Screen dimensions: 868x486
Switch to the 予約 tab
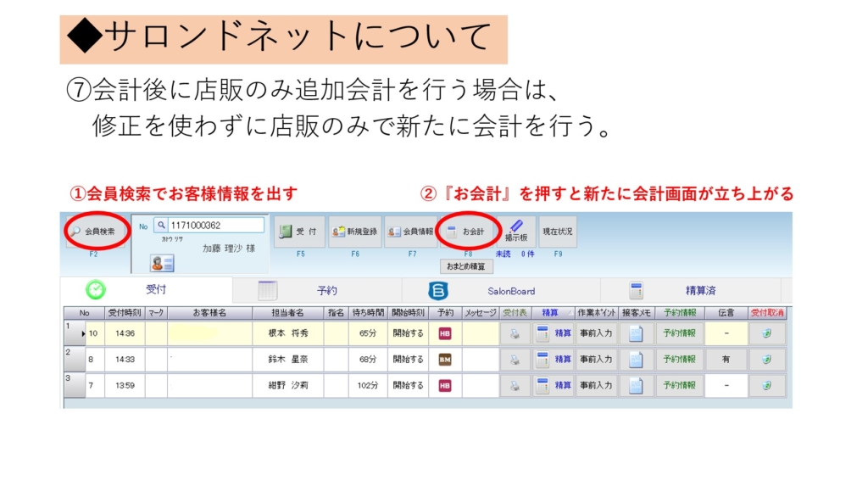click(318, 290)
